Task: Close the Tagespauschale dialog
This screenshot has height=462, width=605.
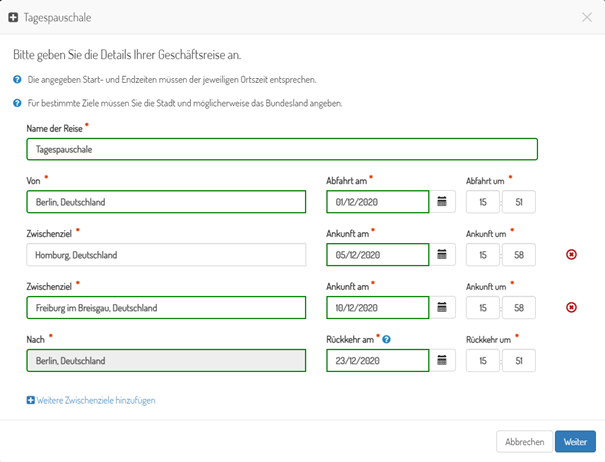Action: tap(587, 17)
